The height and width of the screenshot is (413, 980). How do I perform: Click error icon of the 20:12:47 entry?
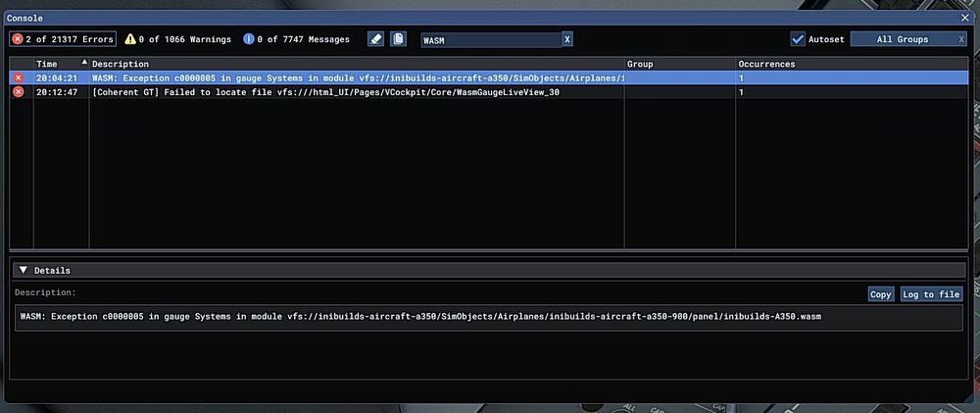click(18, 92)
